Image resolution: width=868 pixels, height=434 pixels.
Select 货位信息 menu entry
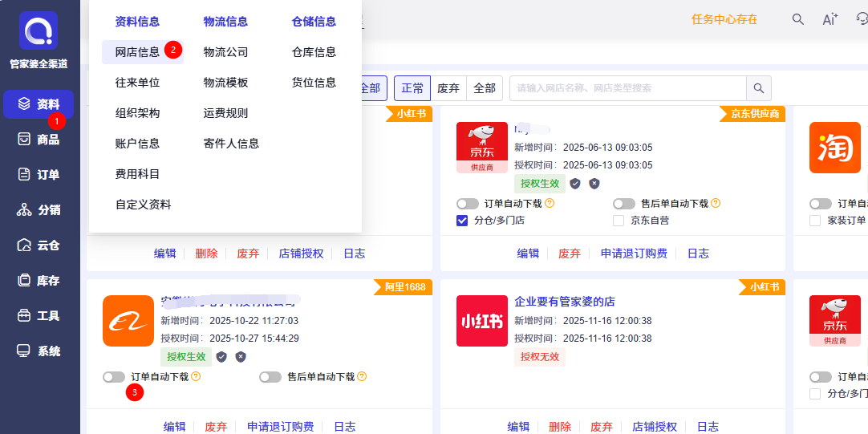[x=314, y=83]
